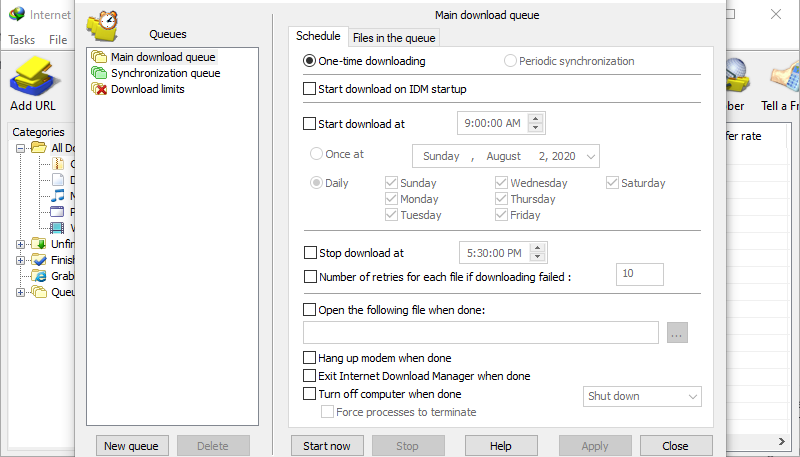Select the One-time downloading radio button
800x457 pixels.
[x=310, y=61]
